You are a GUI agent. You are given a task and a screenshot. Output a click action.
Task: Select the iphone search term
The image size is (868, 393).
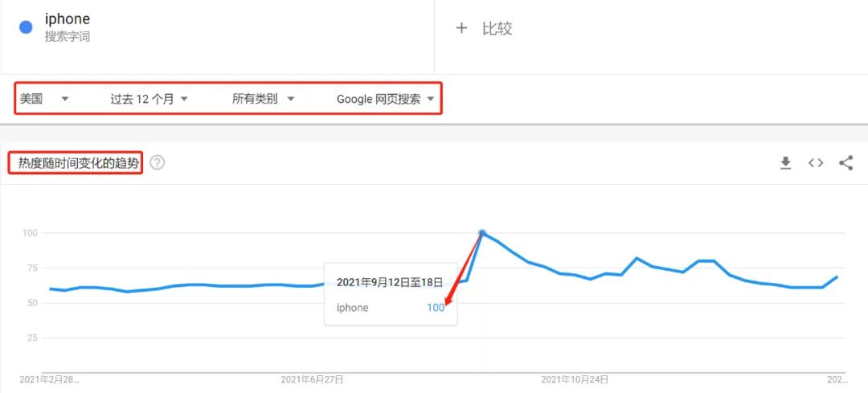click(x=68, y=18)
